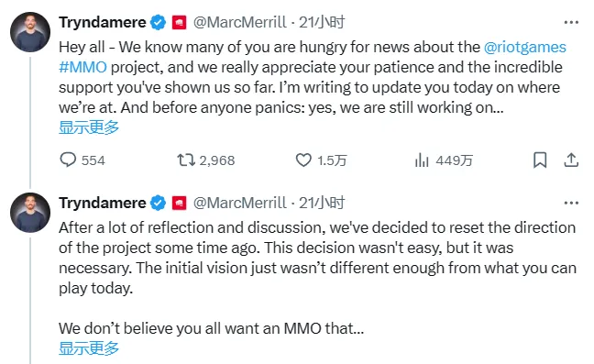The height and width of the screenshot is (364, 594).
Task: Open more options menu on first tweet
Action: pos(571,22)
